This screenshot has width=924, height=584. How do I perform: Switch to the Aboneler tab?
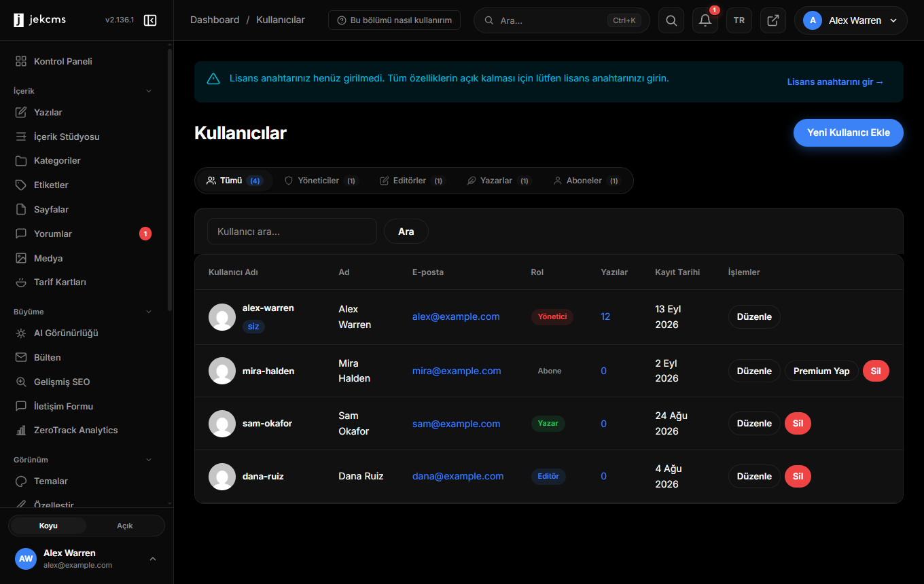coord(586,181)
